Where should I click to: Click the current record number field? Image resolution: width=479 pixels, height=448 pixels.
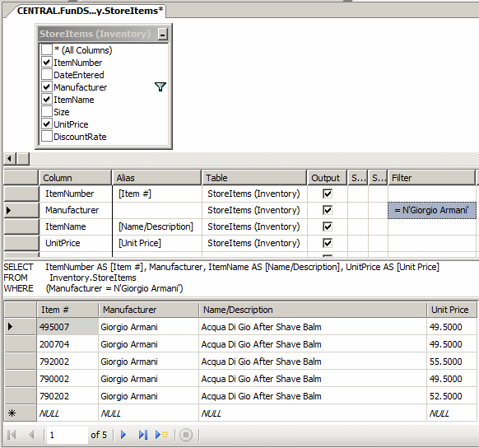[67, 435]
